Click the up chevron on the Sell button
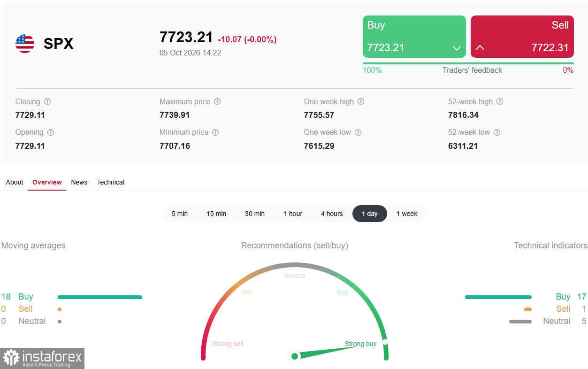The image size is (588, 369). pyautogui.click(x=480, y=48)
